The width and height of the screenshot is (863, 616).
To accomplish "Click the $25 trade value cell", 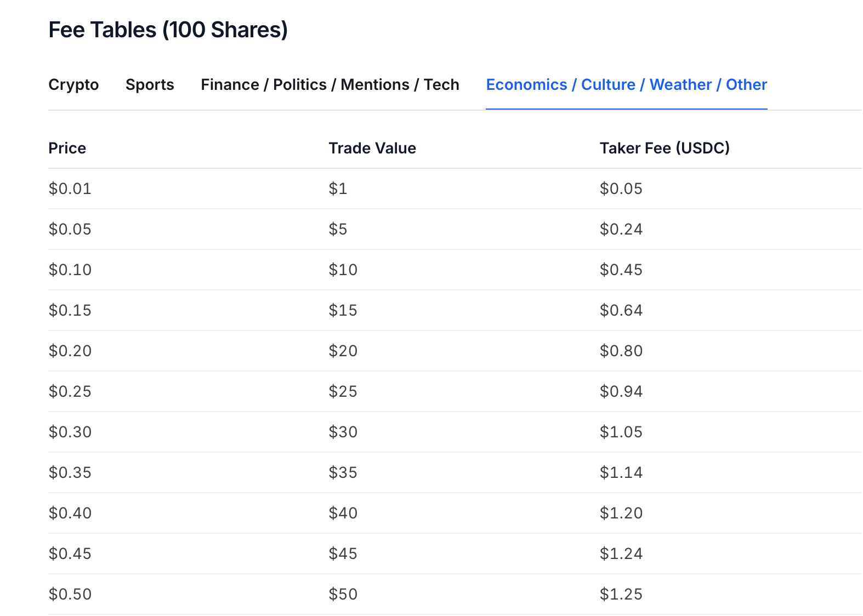I will pyautogui.click(x=343, y=391).
